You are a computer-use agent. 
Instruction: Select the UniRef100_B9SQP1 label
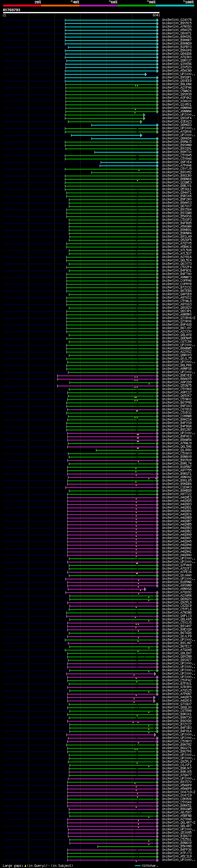[x=177, y=78]
